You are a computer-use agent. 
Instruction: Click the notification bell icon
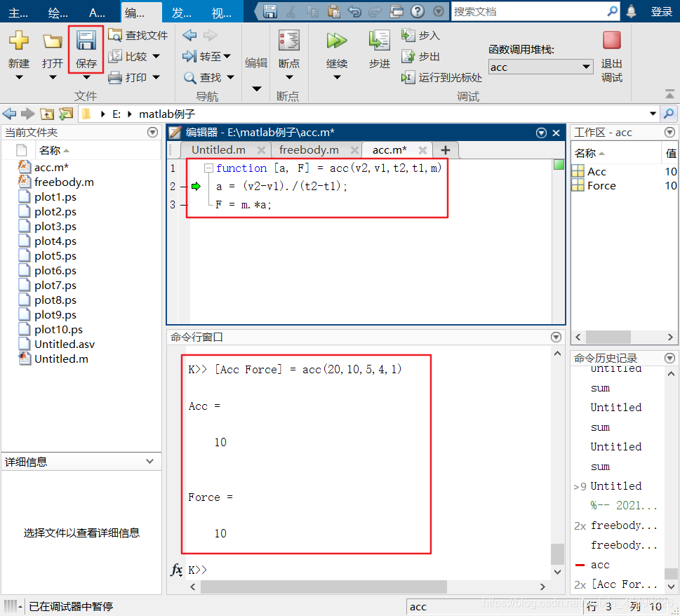(631, 11)
